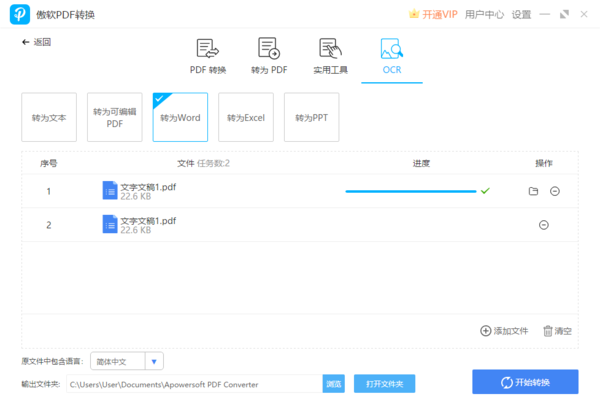Select 转为Excel output format

[246, 118]
